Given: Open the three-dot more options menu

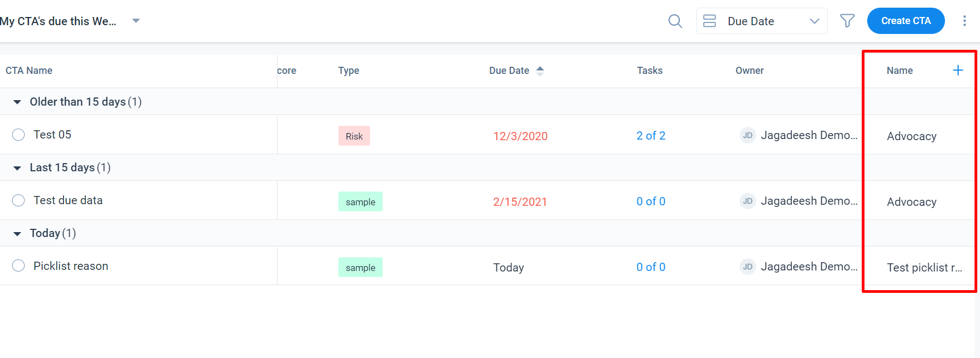Looking at the screenshot, I should (x=964, y=21).
